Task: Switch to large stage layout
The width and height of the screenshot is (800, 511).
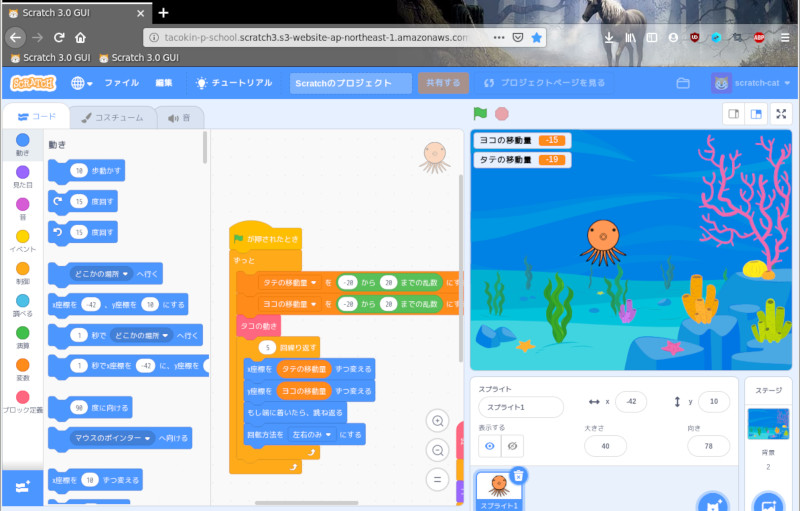Action: [756, 114]
